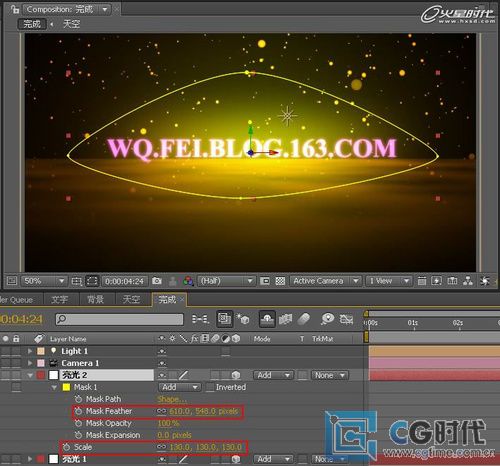Expand the Light 1 layer
The height and width of the screenshot is (466, 500).
[30, 351]
